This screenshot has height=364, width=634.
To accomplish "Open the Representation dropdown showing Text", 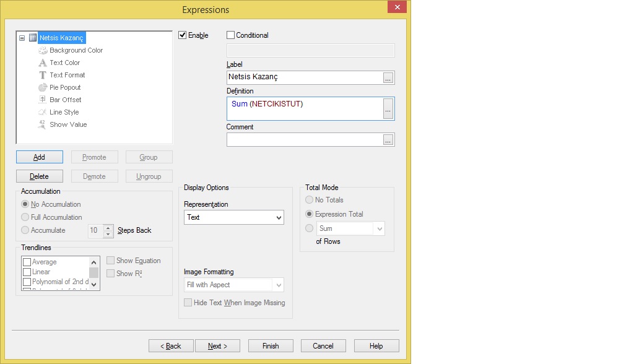I will [233, 217].
